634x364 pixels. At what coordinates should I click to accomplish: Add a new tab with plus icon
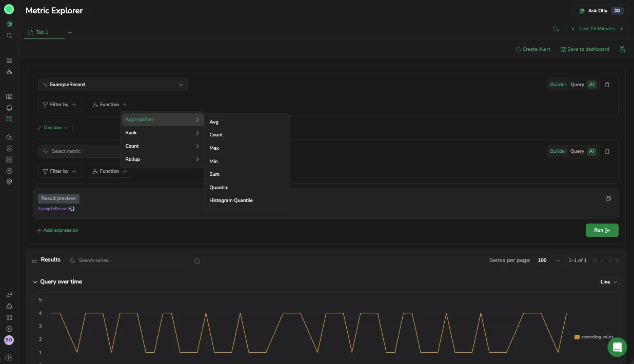[x=70, y=32]
